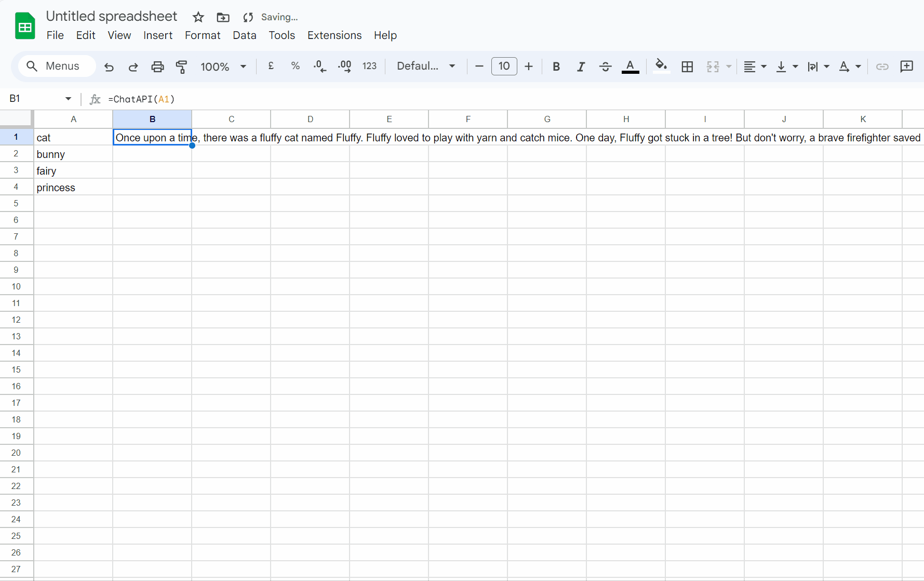Open the File menu

pos(55,35)
